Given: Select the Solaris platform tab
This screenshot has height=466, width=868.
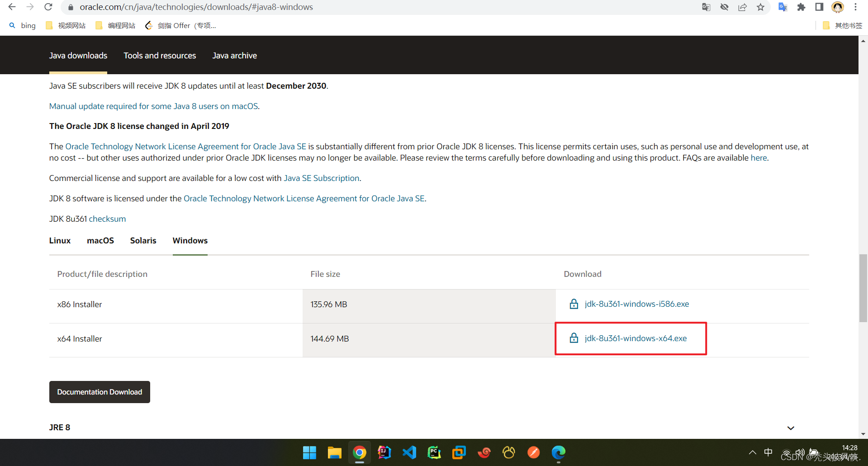Looking at the screenshot, I should click(x=143, y=240).
